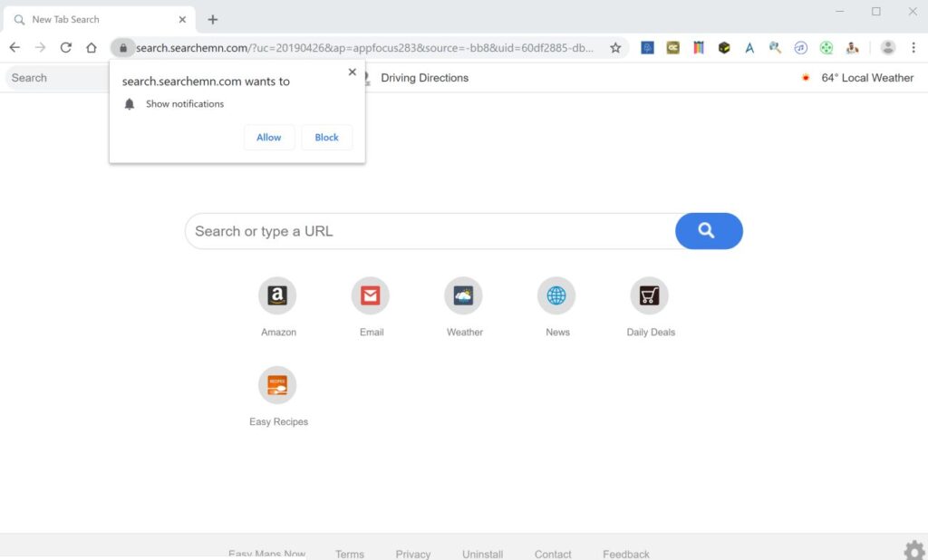
Task: Open the Easy Recipes shortcut icon
Action: click(x=277, y=384)
